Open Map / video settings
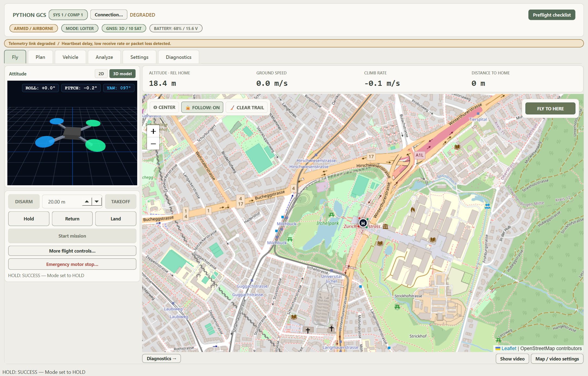Viewport: 588px width, 376px height. coord(557,359)
